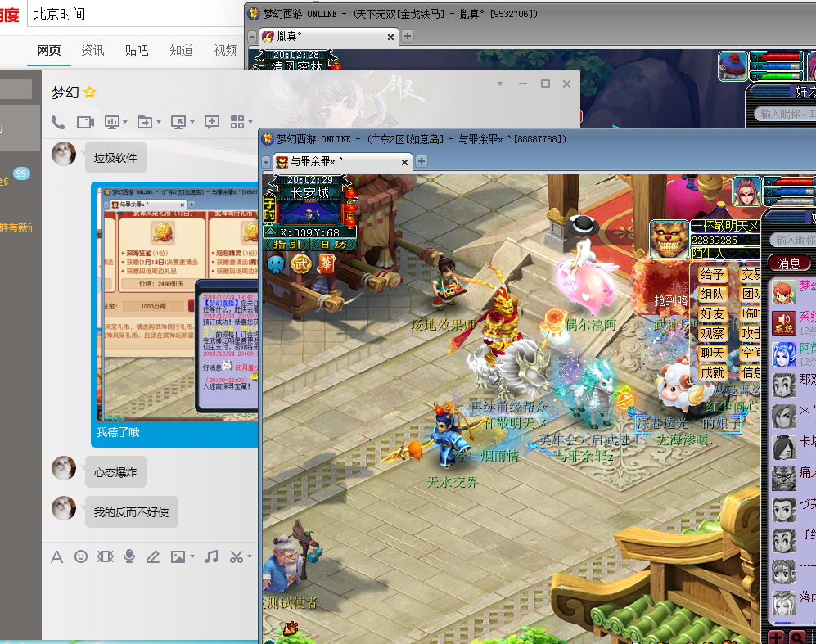Click the Baidu search box containing 北京时间
The width and height of the screenshot is (816, 644).
pyautogui.click(x=137, y=14)
